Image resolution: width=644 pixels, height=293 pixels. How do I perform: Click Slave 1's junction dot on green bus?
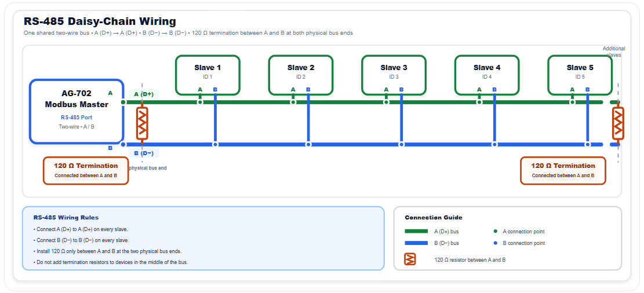click(x=200, y=102)
